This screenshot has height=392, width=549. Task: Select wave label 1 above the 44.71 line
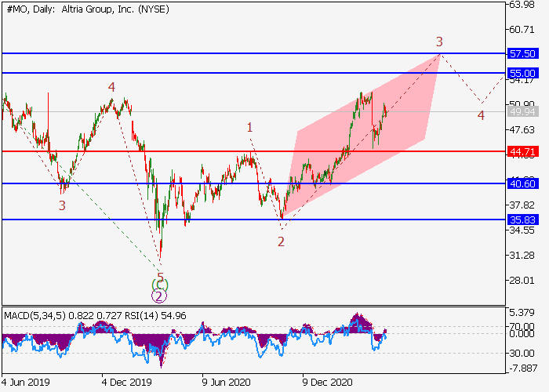pos(249,127)
